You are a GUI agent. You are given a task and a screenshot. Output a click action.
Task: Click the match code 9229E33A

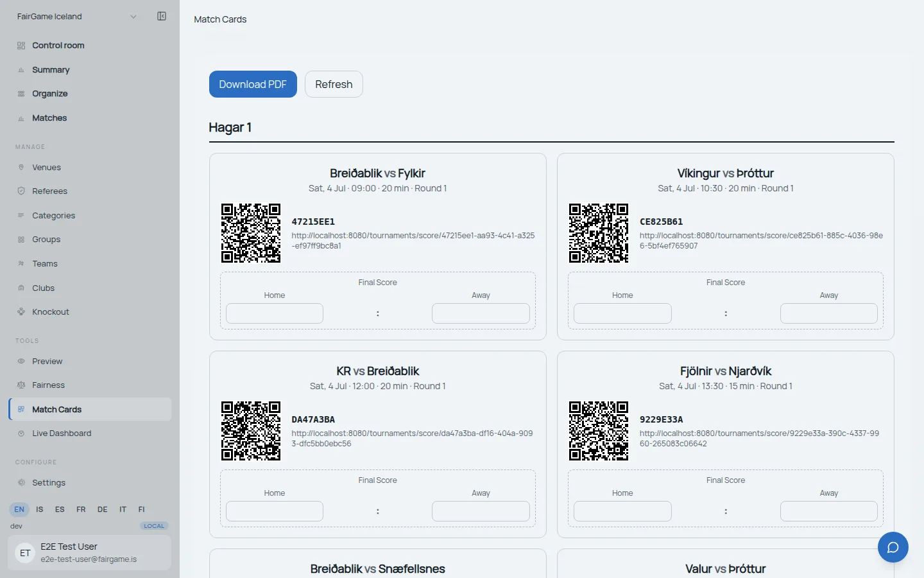(661, 419)
